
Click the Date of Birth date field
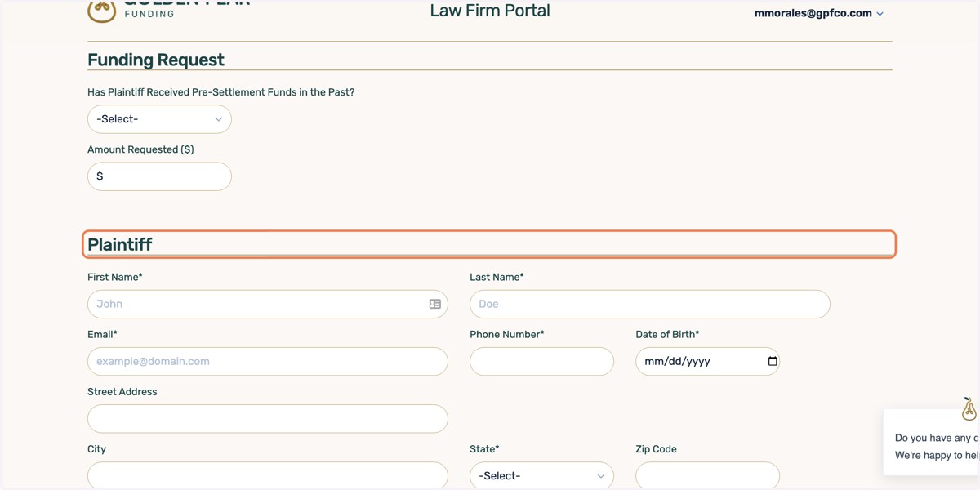coord(707,361)
